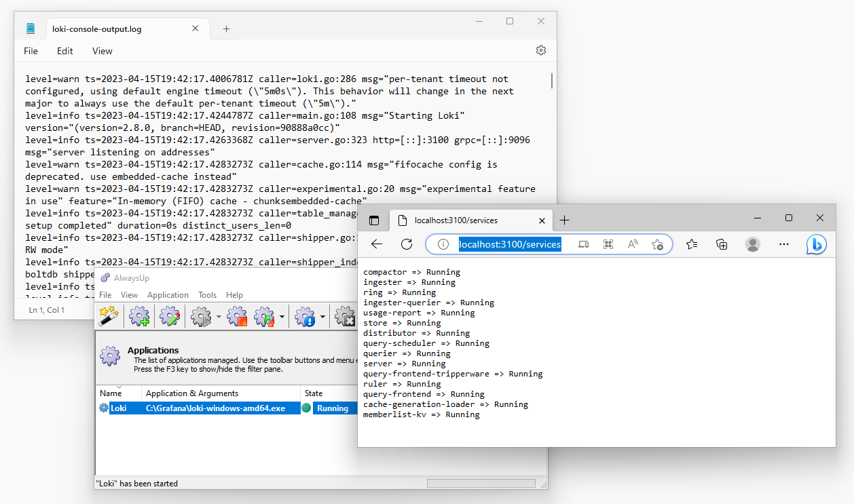Select the localhost:3100/services browser tab
The width and height of the screenshot is (854, 504).
[x=470, y=220]
